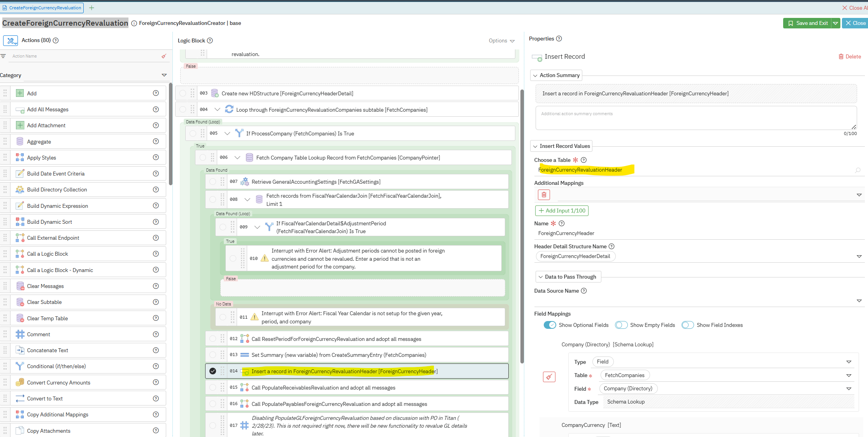
Task: Click help icon for Aggregate action
Action: tap(156, 141)
